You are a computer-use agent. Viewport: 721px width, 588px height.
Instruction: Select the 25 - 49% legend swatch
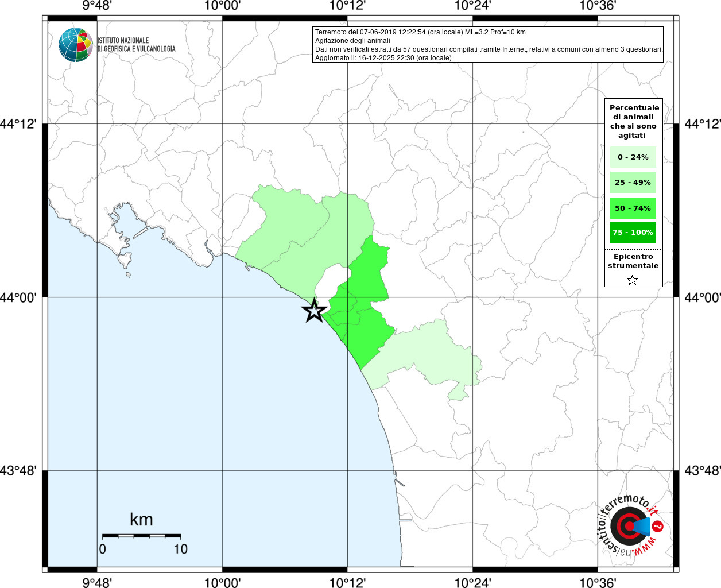click(633, 183)
